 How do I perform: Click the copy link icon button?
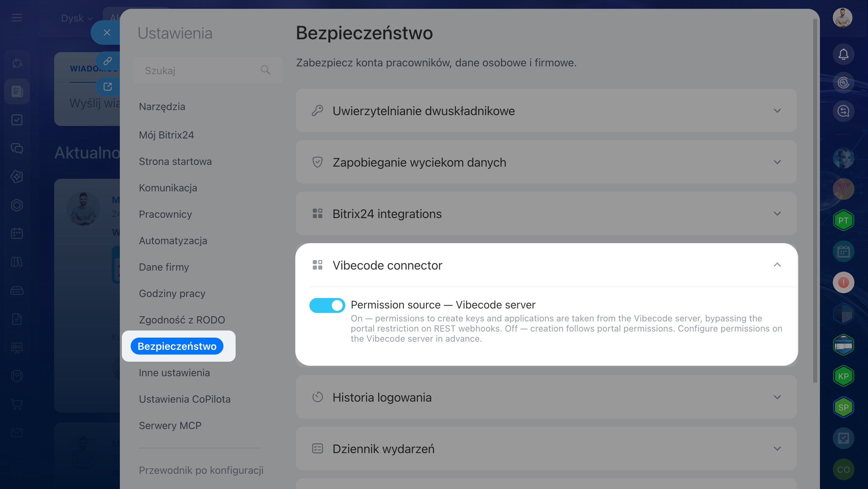coord(108,61)
